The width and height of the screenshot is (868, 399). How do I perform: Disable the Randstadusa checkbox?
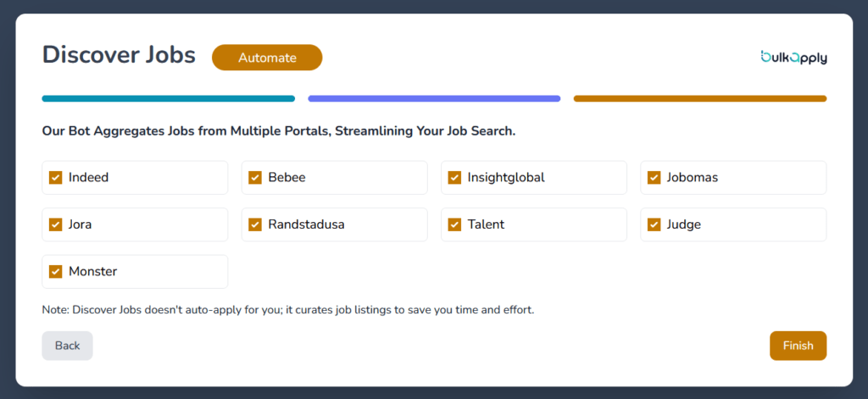[x=255, y=224]
